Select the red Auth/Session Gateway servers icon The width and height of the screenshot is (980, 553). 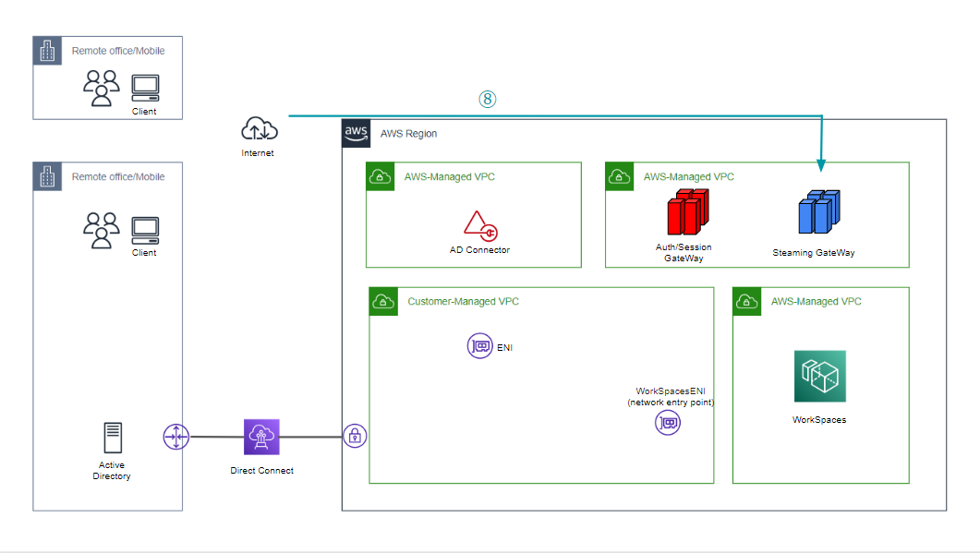click(687, 211)
